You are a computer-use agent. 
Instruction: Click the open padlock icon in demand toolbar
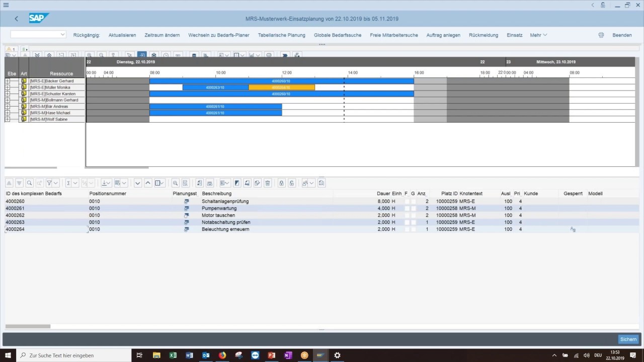point(292,183)
